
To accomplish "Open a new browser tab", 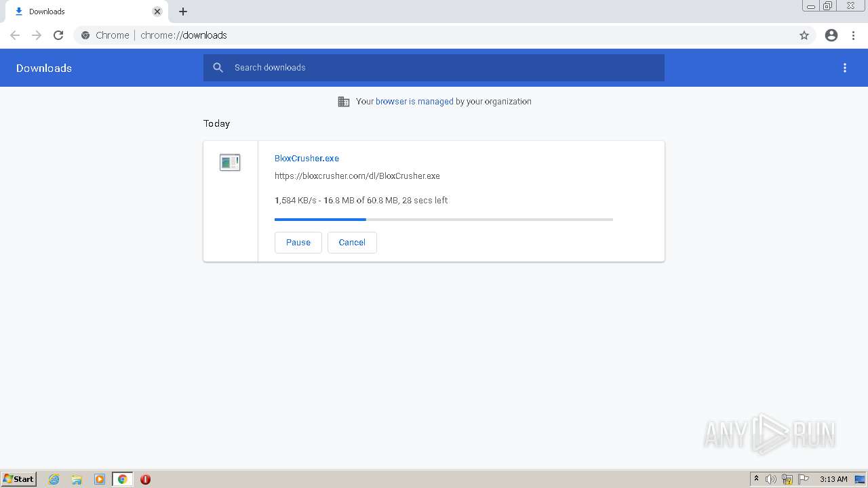I will 183,12.
